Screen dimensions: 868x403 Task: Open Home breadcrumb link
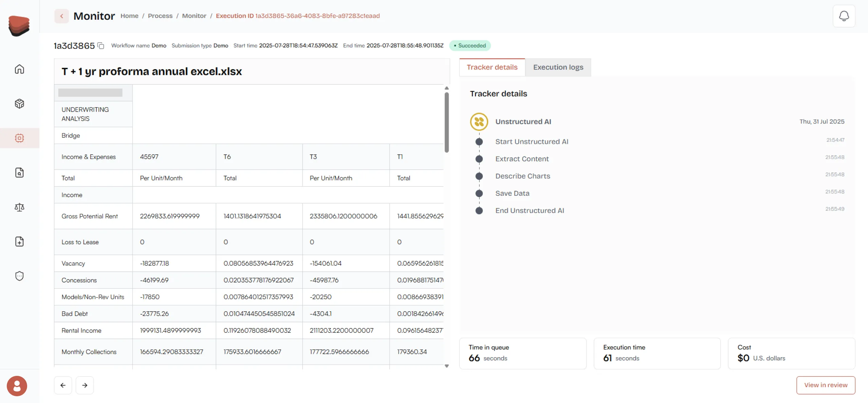point(130,16)
